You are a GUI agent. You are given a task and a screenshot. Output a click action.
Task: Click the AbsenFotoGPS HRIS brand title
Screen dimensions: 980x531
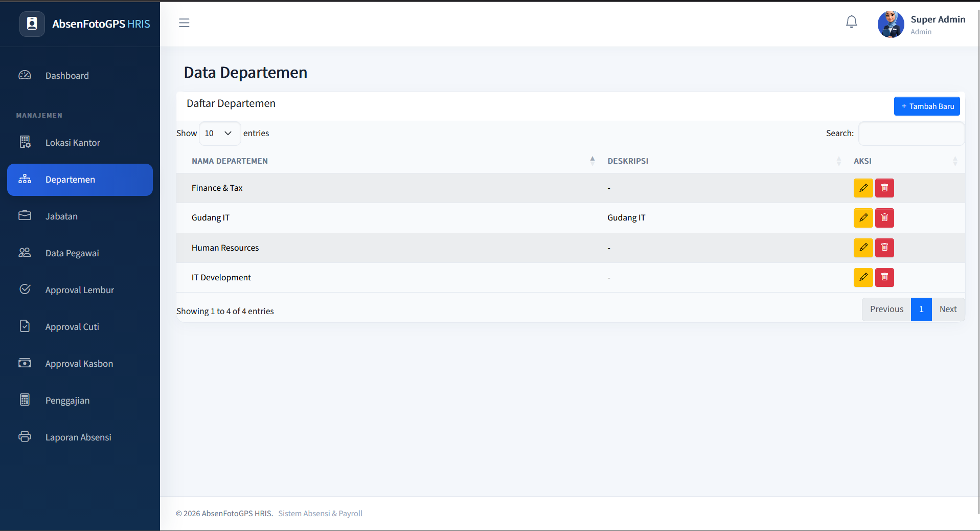(x=101, y=24)
